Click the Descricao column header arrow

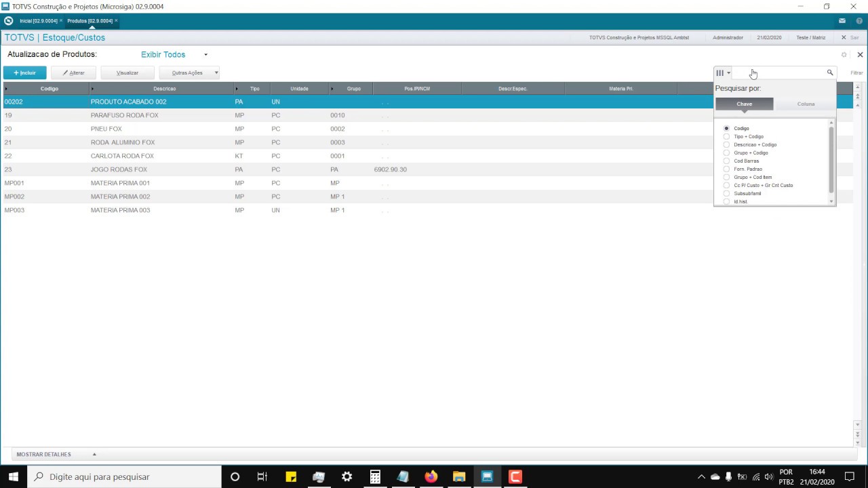coord(92,89)
